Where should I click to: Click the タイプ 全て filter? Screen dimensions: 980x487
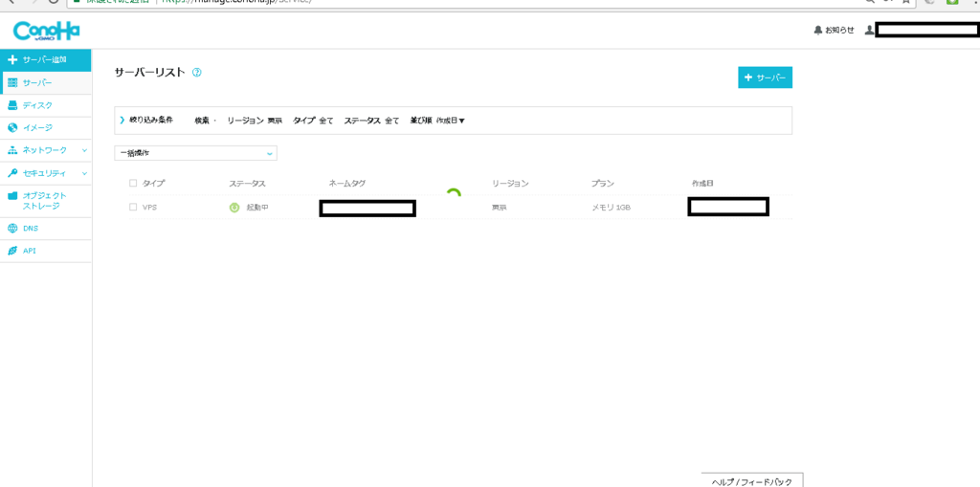tap(313, 120)
